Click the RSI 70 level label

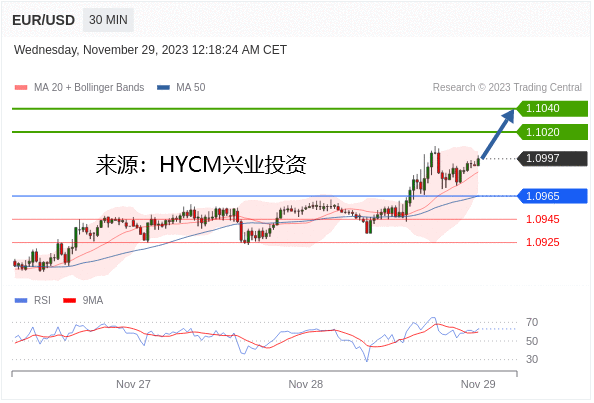[x=532, y=322]
